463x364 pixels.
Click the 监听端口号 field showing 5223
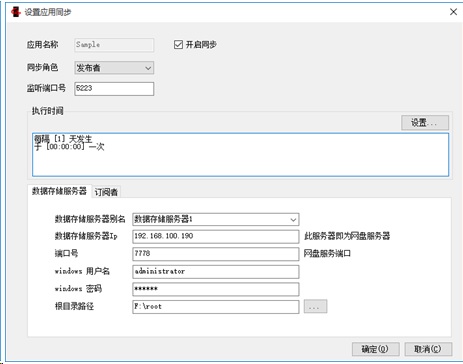(114, 89)
